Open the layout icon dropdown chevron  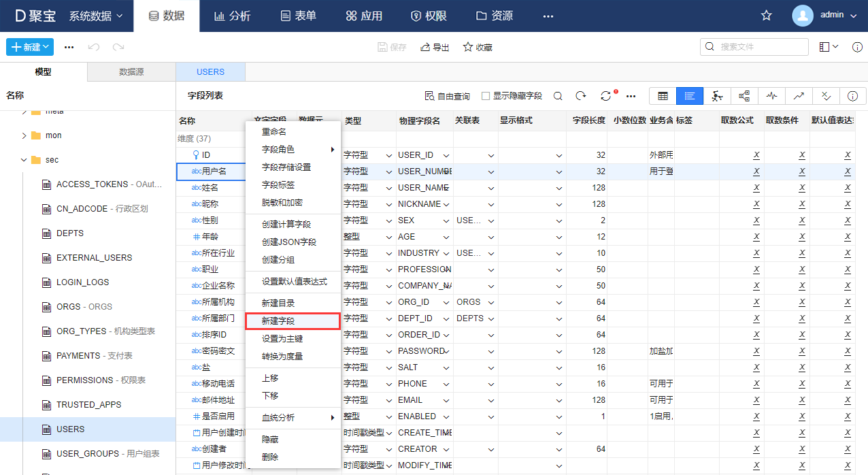pyautogui.click(x=836, y=47)
